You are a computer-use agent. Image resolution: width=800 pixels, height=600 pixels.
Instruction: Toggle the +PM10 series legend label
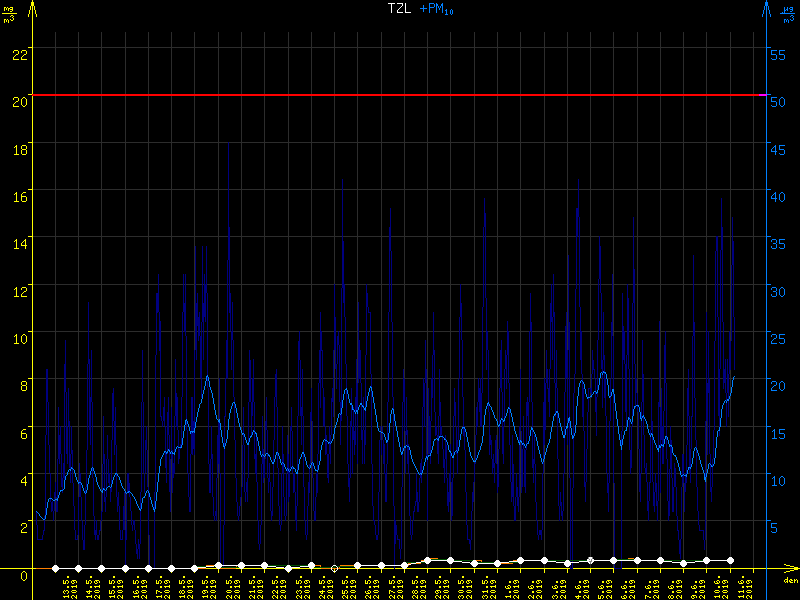click(x=436, y=9)
